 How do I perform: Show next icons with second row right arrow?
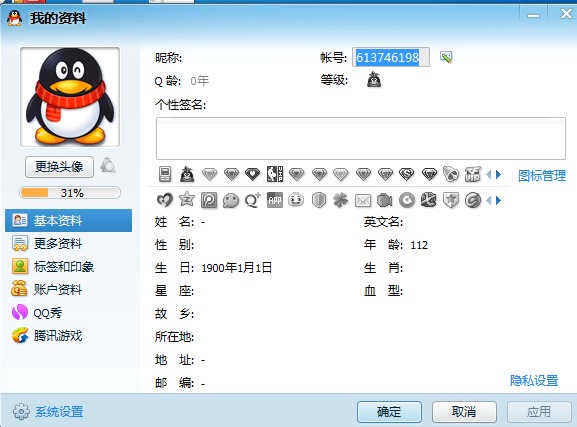(499, 201)
